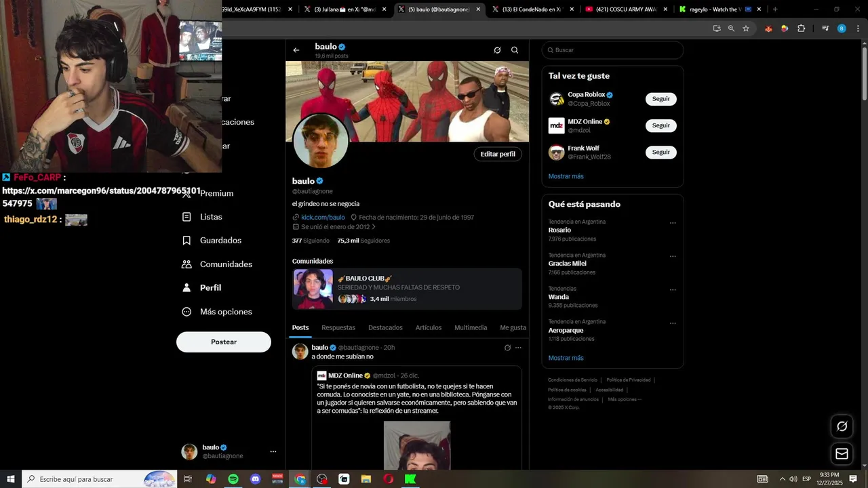Expand the 'Se unió el enero de 2012' details
The width and height of the screenshot is (868, 488).
pyautogui.click(x=334, y=227)
